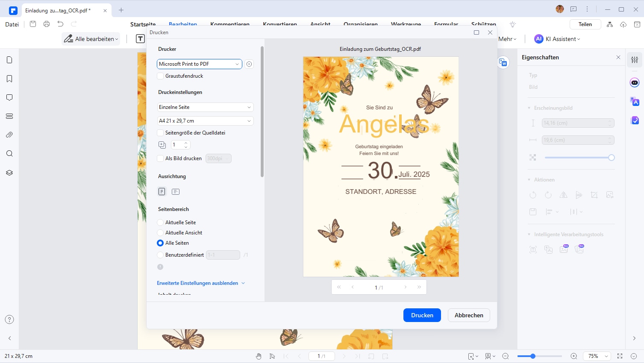Open the Microsoft Print to PDF printer dropdown
The image size is (644, 363).
coord(200,64)
